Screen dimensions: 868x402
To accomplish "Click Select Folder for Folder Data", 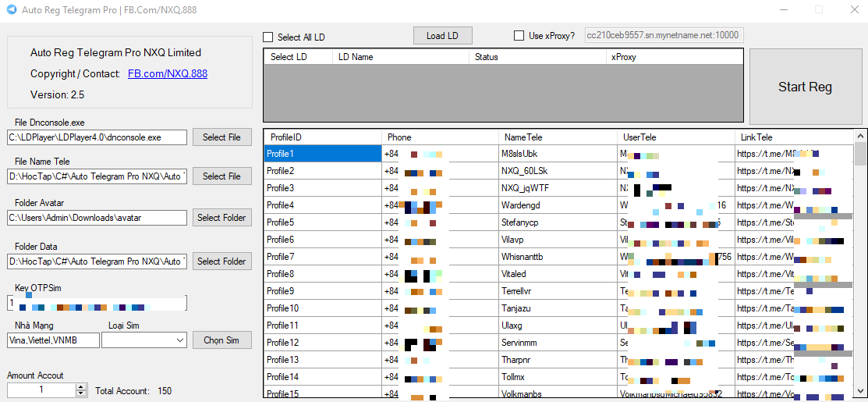I will point(221,261).
